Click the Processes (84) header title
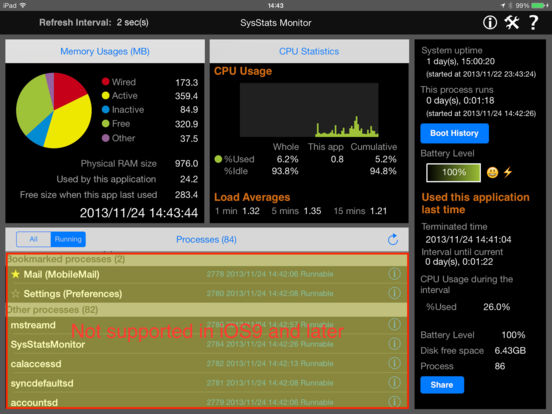552x414 pixels. [x=206, y=240]
